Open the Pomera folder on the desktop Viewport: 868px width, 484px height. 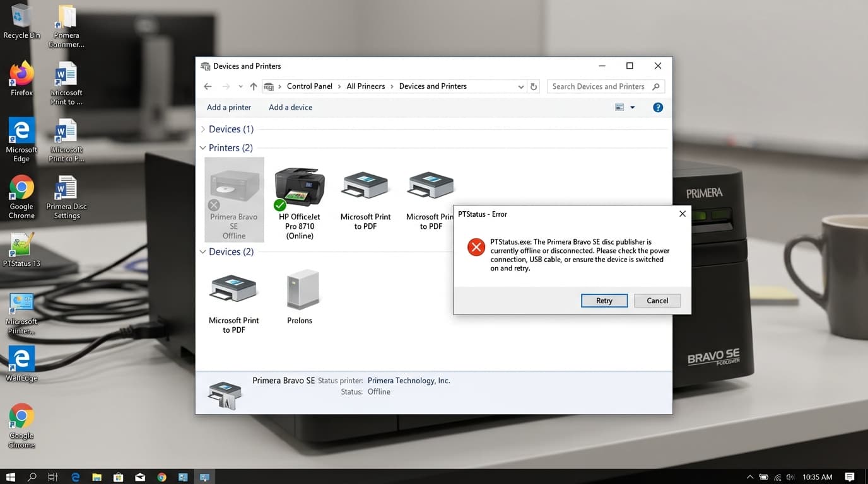66,26
